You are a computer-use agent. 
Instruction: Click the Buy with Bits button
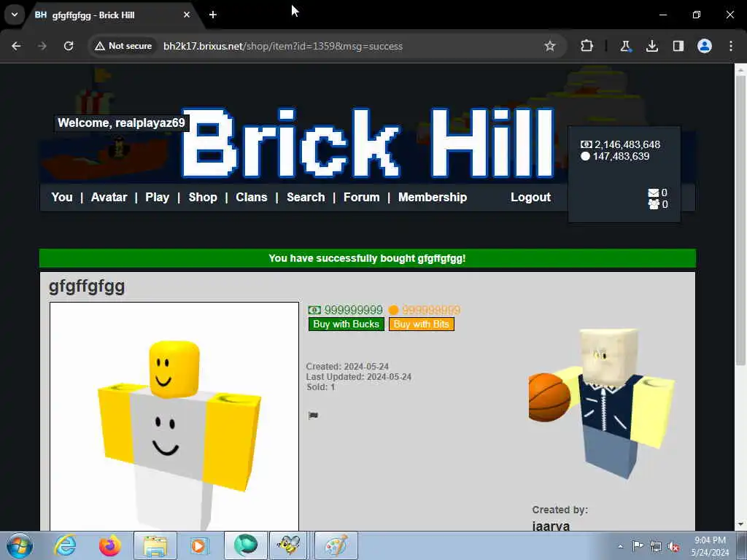[x=422, y=324]
